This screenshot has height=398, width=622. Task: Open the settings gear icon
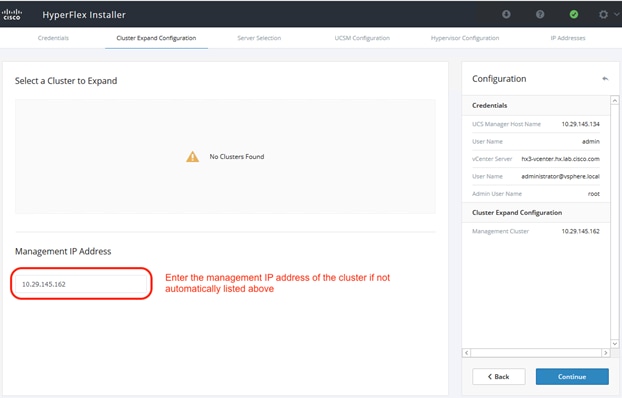point(603,15)
